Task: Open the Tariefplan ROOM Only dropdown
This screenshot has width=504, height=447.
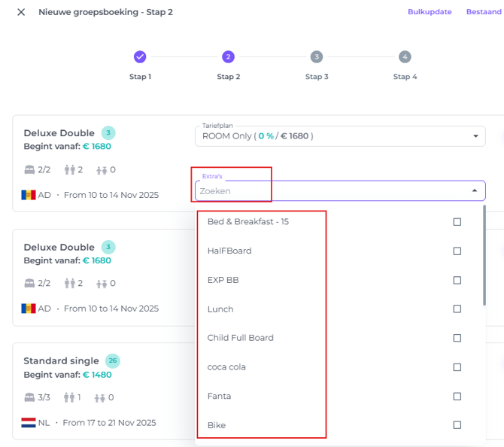Action: pos(475,136)
